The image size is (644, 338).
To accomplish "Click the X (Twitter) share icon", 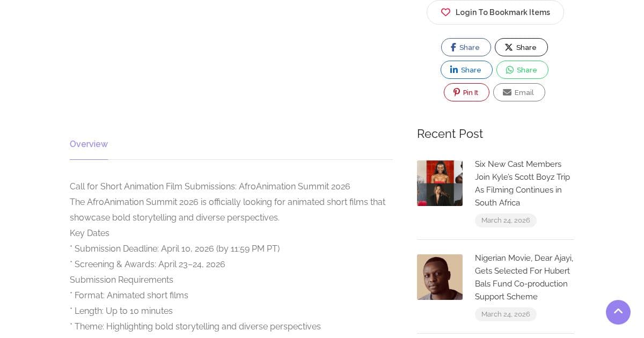I will tap(509, 47).
